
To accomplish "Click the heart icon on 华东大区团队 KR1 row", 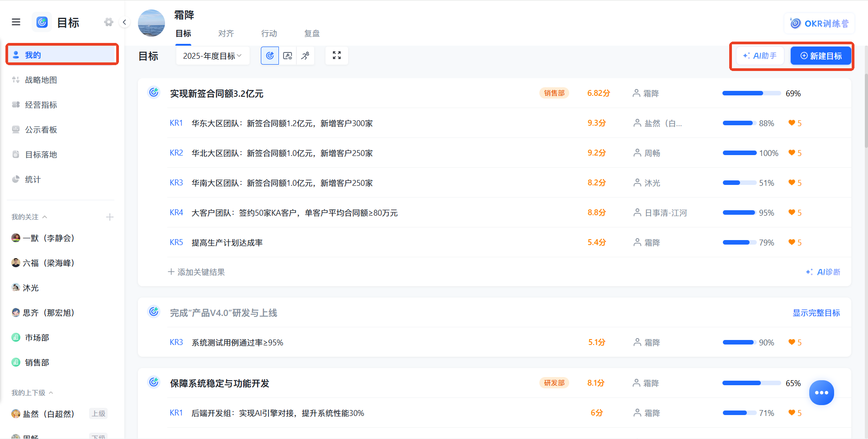I will pyautogui.click(x=792, y=123).
